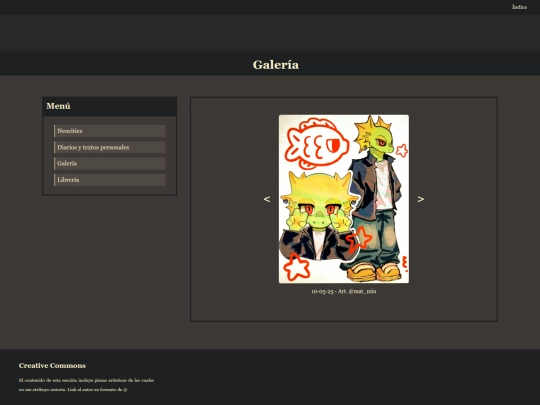Viewport: 540px width, 405px height.
Task: Click the Menú sidebar heading
Action: tap(58, 106)
